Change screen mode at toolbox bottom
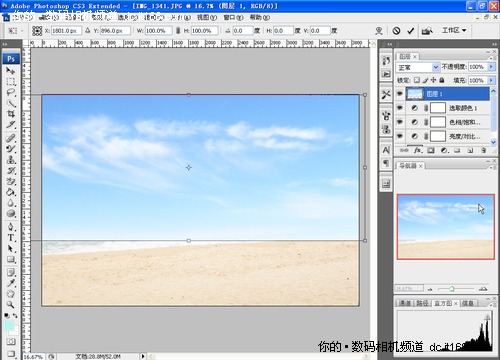The height and width of the screenshot is (360, 500). click(10, 353)
